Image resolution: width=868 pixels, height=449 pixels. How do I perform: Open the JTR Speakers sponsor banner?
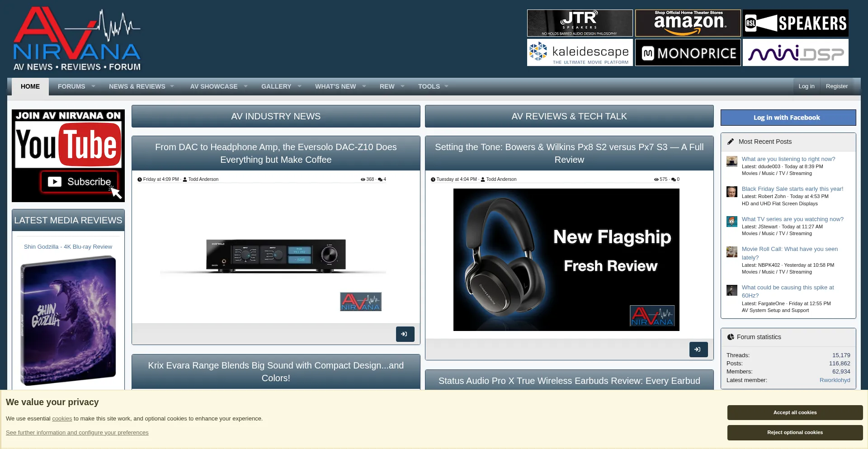tap(580, 23)
